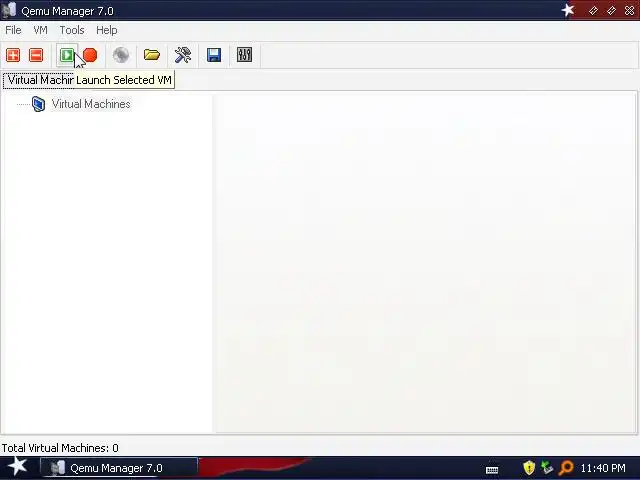Click the red minus Delete VM icon

click(36, 55)
